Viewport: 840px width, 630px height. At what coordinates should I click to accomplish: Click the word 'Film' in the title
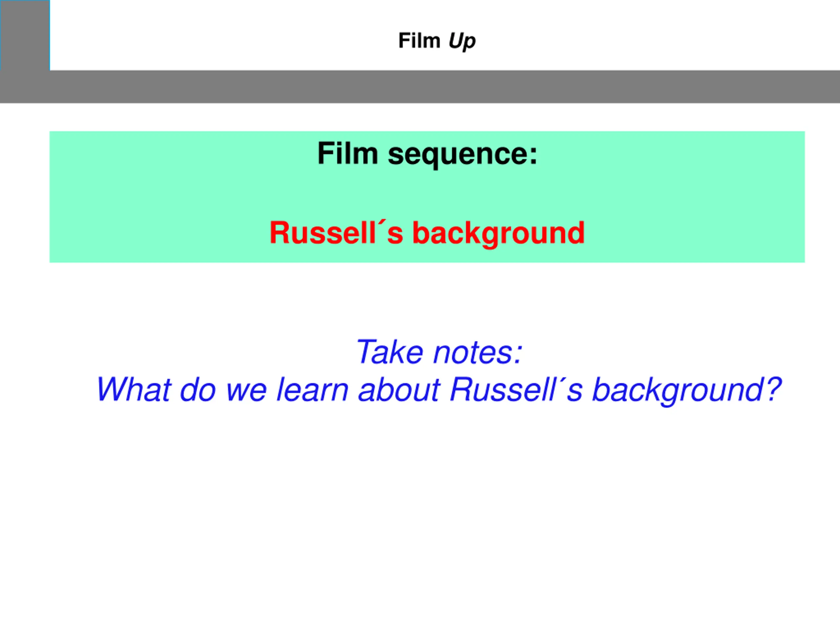[419, 40]
